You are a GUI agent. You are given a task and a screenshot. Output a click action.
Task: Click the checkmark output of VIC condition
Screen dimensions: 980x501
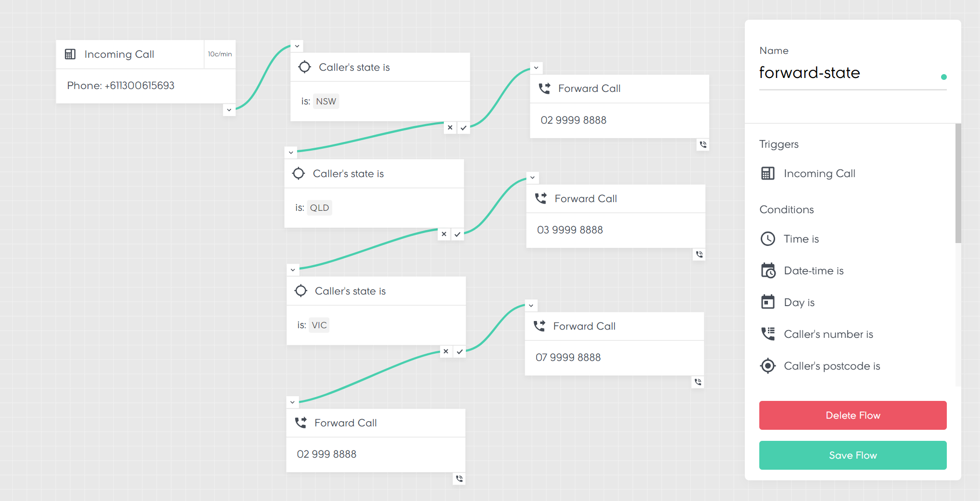(x=460, y=352)
